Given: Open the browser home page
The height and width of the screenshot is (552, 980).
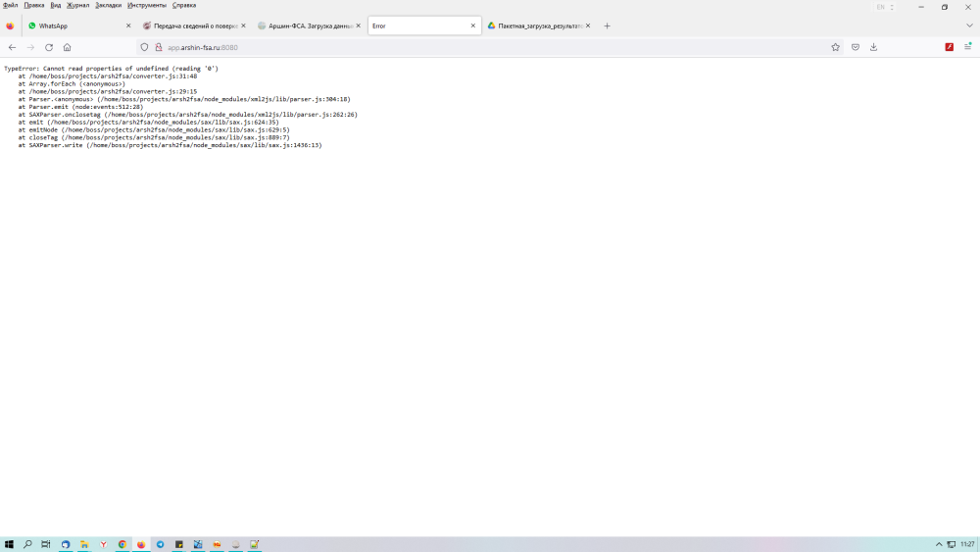Looking at the screenshot, I should click(x=67, y=47).
